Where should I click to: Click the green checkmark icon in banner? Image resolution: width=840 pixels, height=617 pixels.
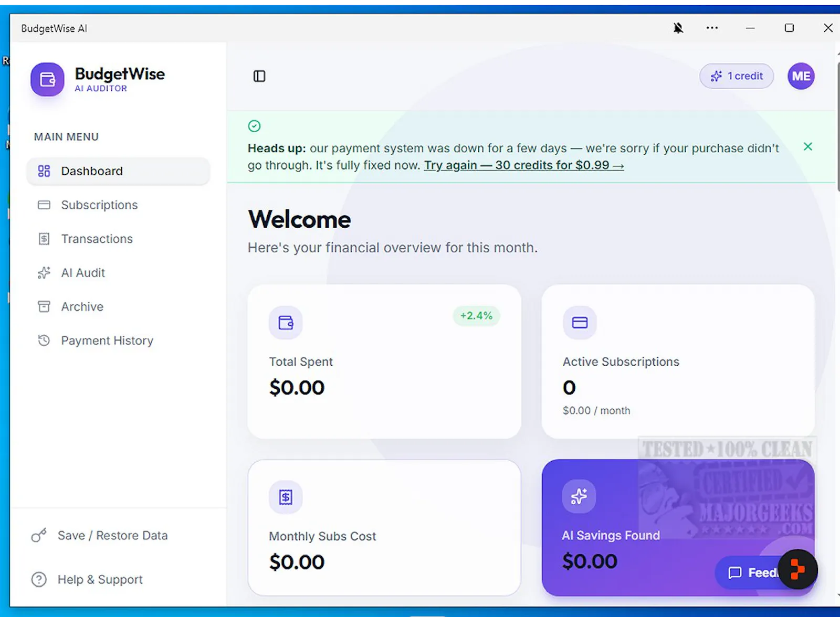[254, 126]
